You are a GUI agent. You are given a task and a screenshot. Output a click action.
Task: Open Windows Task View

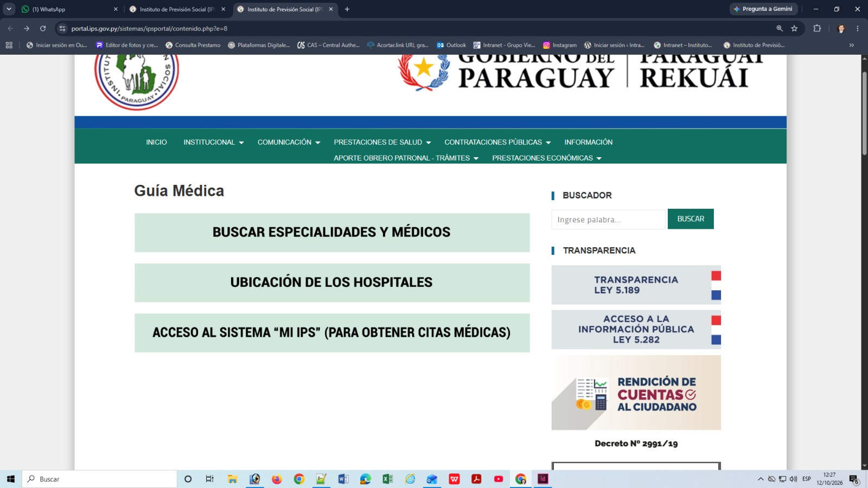coord(209,479)
